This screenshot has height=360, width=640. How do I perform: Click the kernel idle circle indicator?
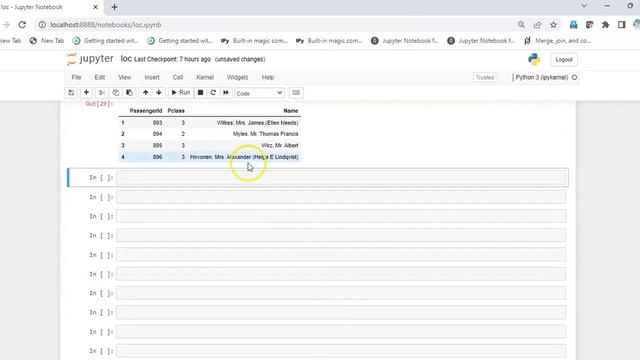point(574,77)
